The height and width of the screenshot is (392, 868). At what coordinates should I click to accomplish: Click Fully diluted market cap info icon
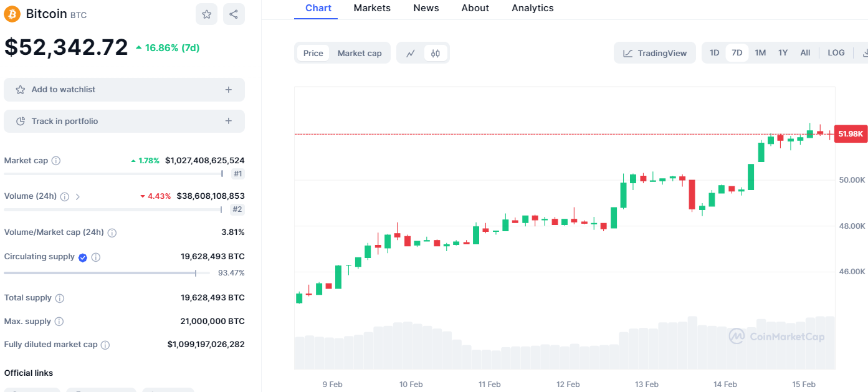[105, 345]
